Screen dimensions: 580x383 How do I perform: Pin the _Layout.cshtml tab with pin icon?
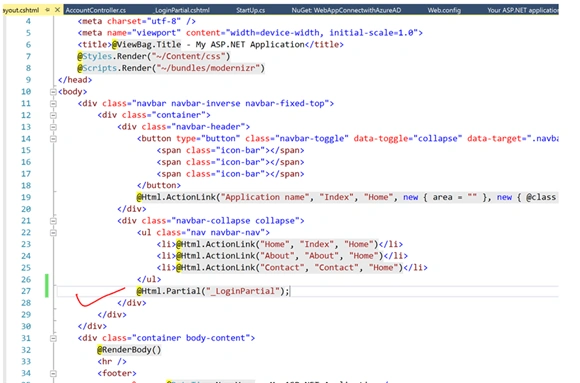pyautogui.click(x=48, y=10)
